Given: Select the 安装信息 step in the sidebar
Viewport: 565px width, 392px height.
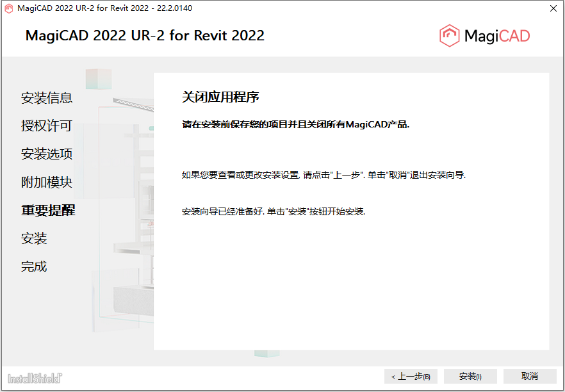Looking at the screenshot, I should (x=47, y=98).
